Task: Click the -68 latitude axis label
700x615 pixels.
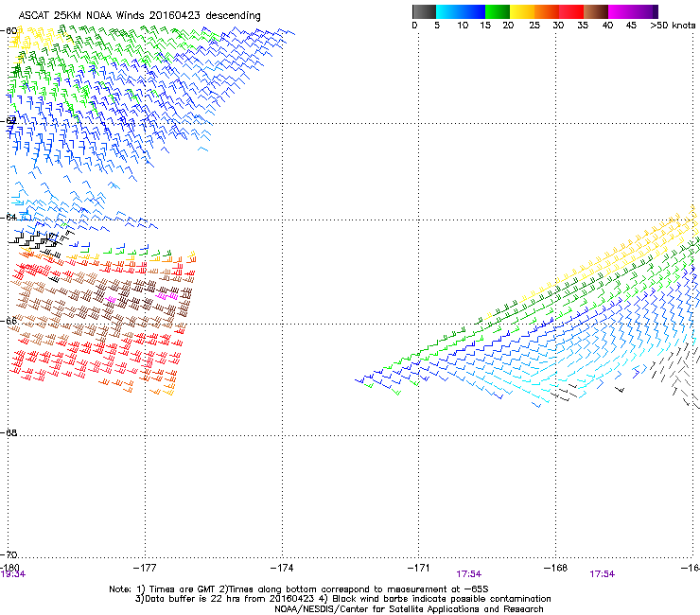Action: [9, 432]
